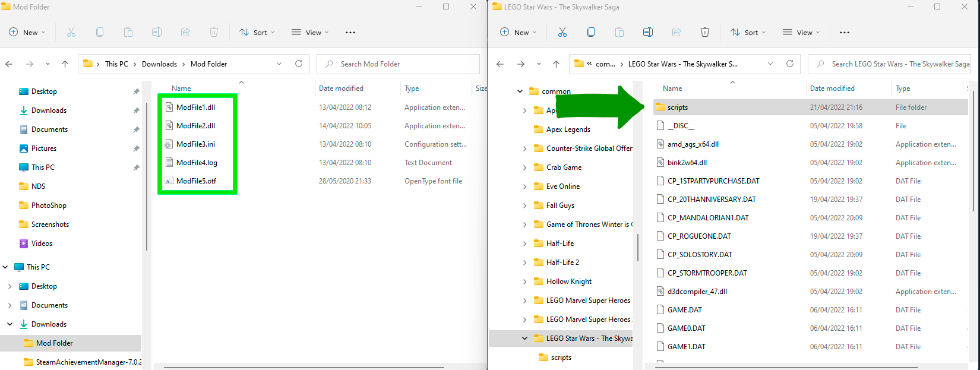This screenshot has height=370, width=980.
Task: Open the See more menu in Mod Folder window
Action: tap(350, 33)
